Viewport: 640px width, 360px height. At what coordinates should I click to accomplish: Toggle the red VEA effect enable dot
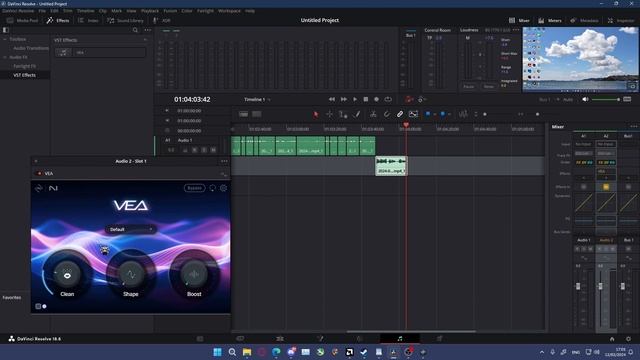[40, 173]
